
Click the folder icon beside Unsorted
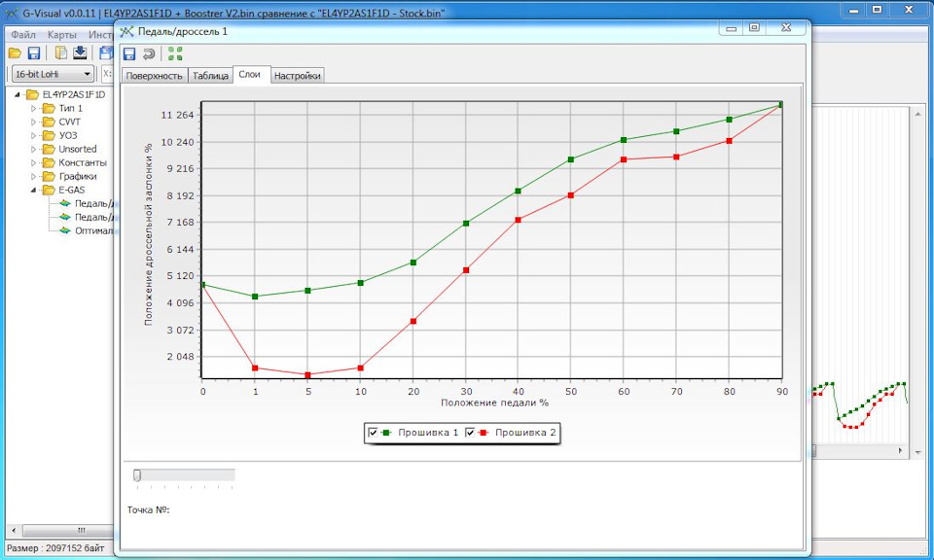pyautogui.click(x=49, y=150)
